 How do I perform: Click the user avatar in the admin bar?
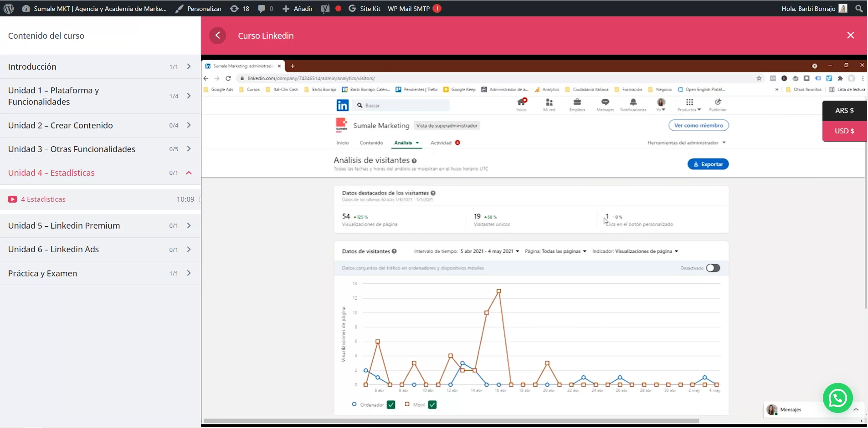843,9
